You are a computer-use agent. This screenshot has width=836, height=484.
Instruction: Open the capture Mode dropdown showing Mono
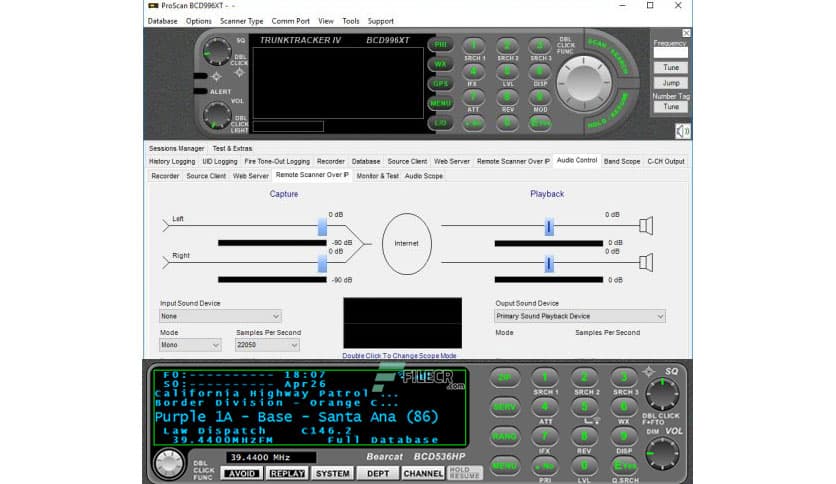click(190, 345)
